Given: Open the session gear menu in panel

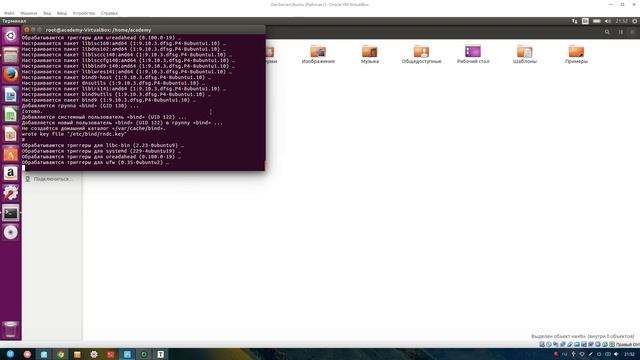Looking at the screenshot, I should [635, 21].
